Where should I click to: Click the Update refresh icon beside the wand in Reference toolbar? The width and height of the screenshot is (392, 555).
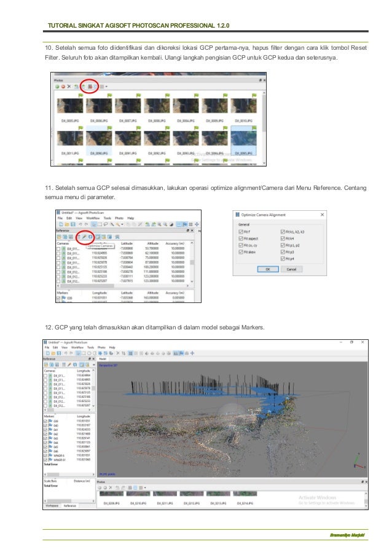pos(90,237)
